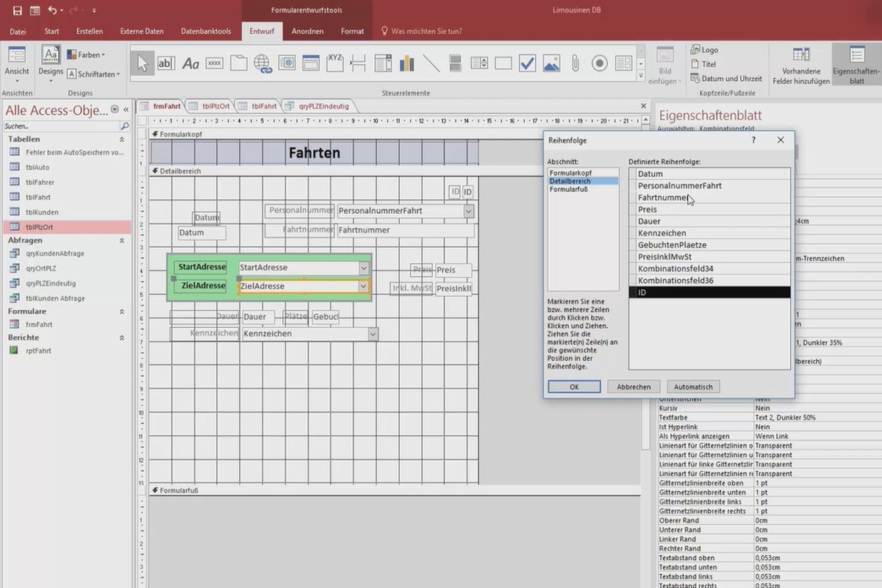Viewport: 882px width, 588px height.
Task: Switch to the Externe Daten tab
Action: (x=142, y=31)
